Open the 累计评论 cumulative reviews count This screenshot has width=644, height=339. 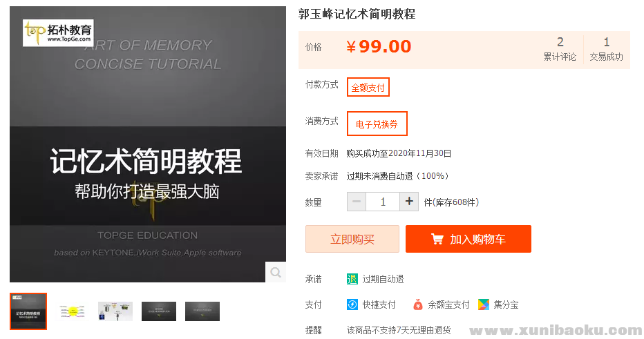pyautogui.click(x=560, y=49)
